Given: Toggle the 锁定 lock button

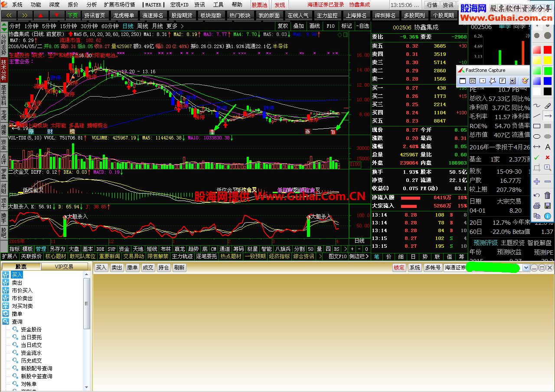Looking at the screenshot, I should point(399,268).
